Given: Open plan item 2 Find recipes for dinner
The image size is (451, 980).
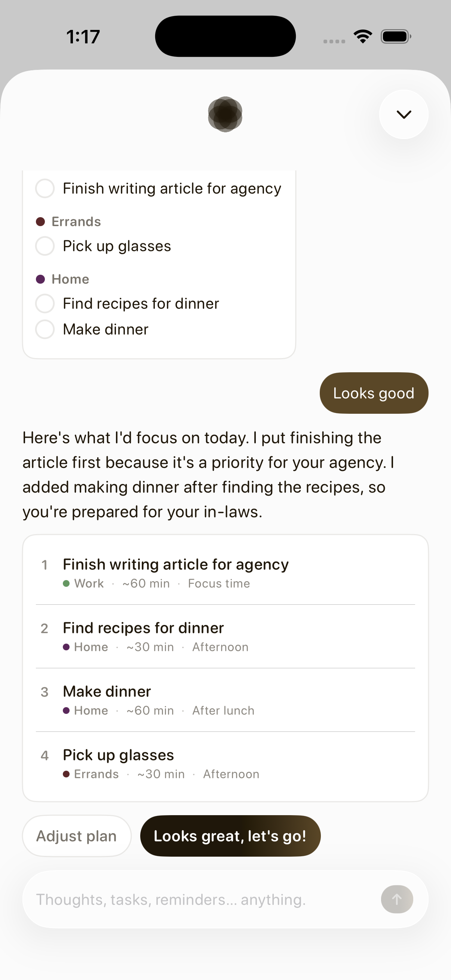Looking at the screenshot, I should click(x=225, y=637).
